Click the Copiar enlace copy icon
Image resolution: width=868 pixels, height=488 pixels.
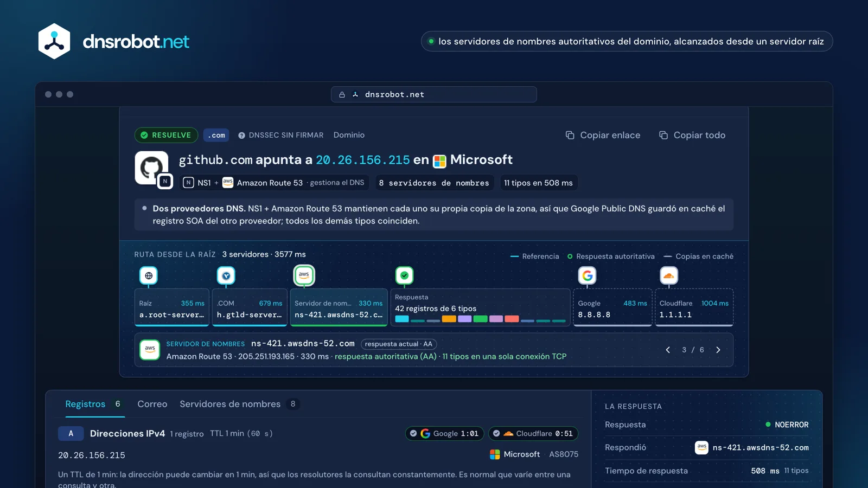click(570, 135)
